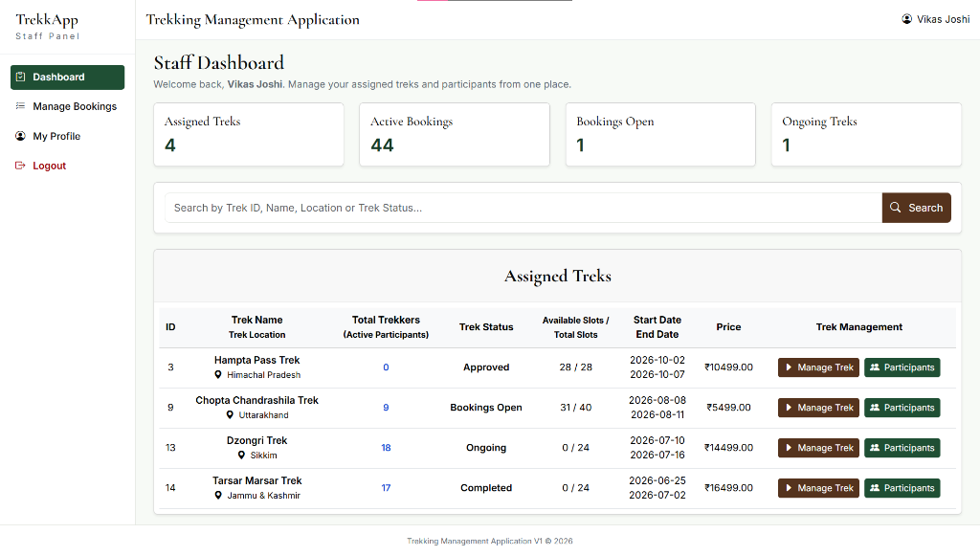This screenshot has width=980, height=556.
Task: Click the Trek Management column header
Action: [x=859, y=326]
